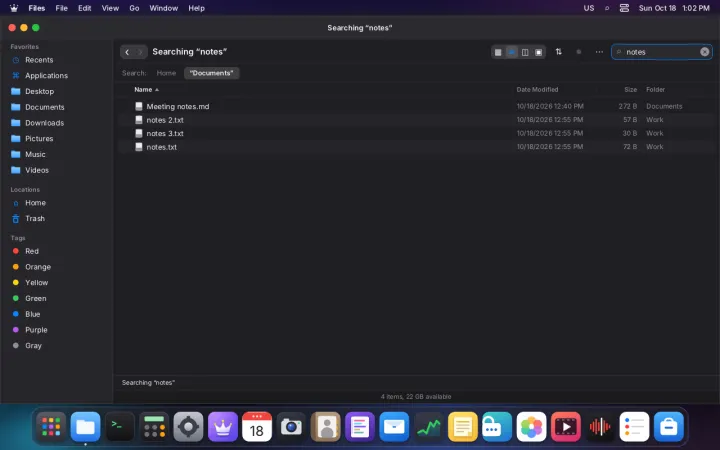The image size is (720, 450).
Task: Filter by the Yellow tag
Action: click(x=56, y=282)
